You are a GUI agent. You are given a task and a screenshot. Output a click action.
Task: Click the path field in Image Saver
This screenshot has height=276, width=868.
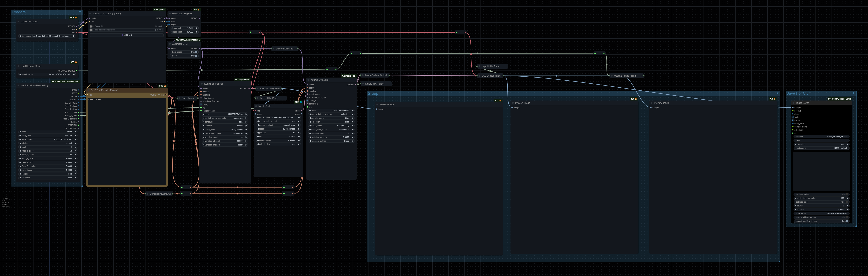pyautogui.click(x=822, y=141)
